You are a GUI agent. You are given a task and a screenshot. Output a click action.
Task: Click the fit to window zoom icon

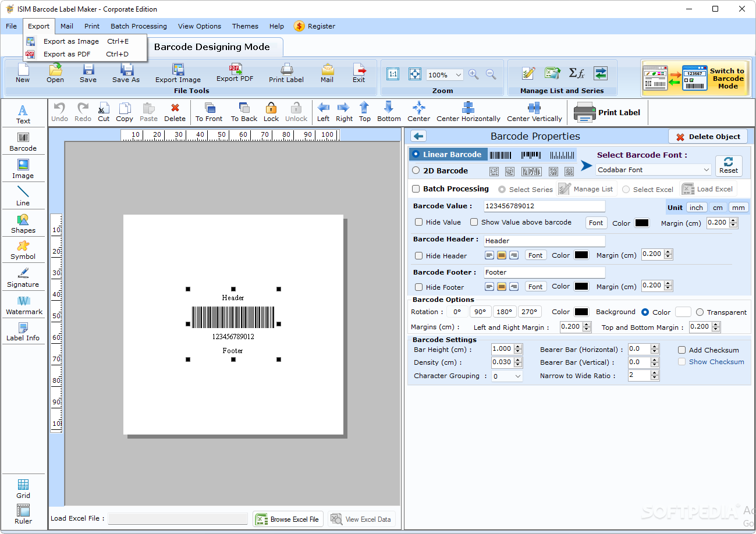tap(414, 74)
